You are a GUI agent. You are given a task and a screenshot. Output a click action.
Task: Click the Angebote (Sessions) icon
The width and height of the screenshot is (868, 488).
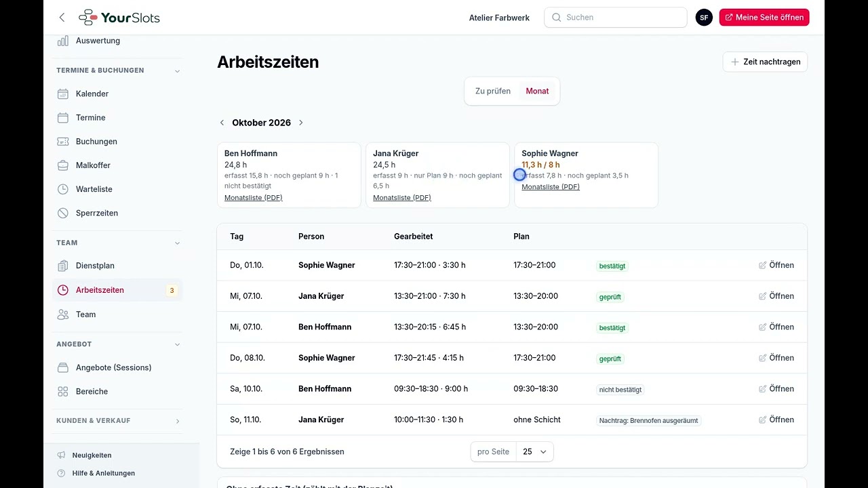(63, 367)
